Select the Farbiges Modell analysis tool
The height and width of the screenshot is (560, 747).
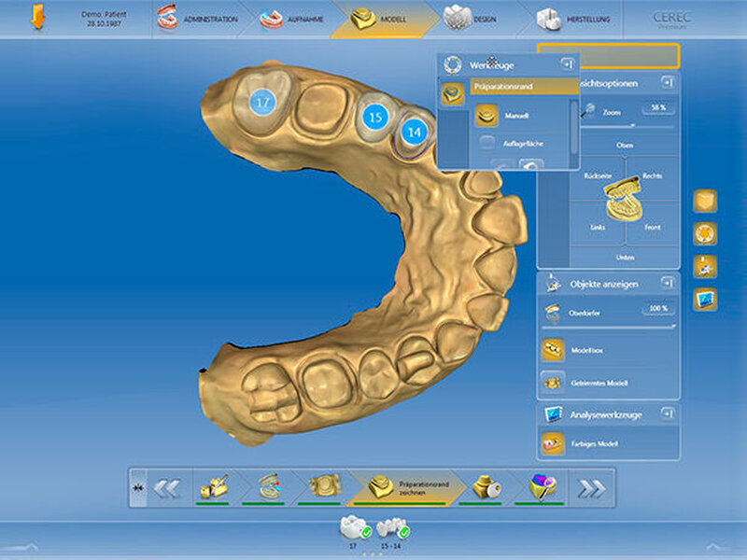552,442
